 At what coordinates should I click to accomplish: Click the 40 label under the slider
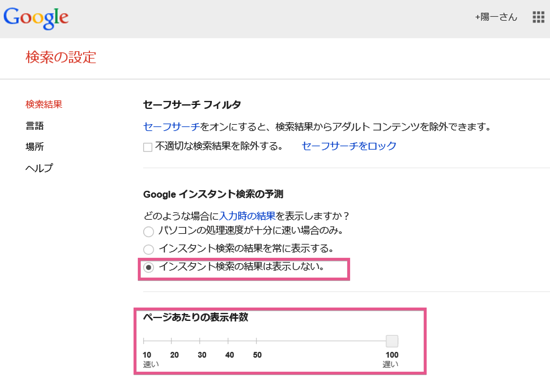pos(229,355)
